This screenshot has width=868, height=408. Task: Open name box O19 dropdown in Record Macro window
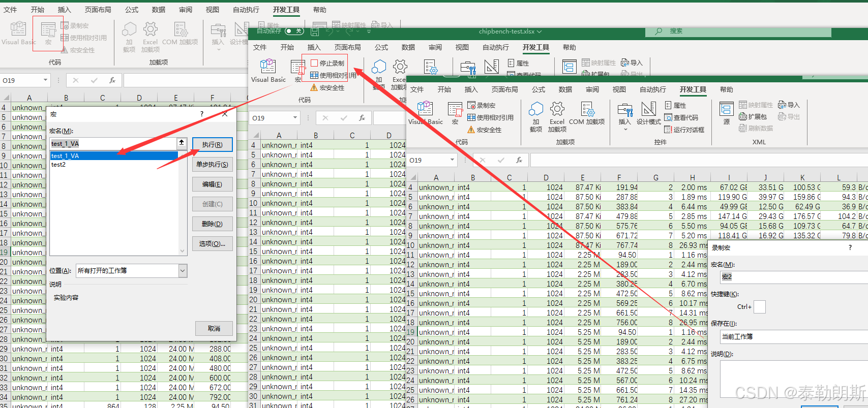pos(452,160)
